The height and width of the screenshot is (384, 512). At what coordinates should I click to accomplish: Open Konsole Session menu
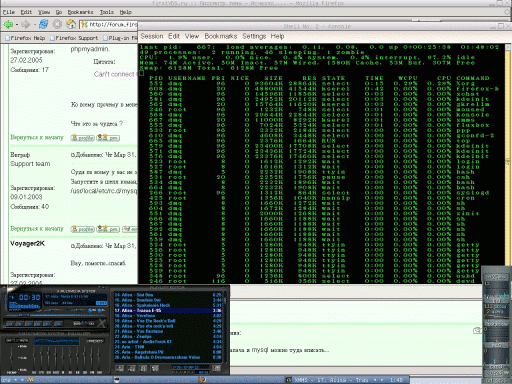(152, 36)
